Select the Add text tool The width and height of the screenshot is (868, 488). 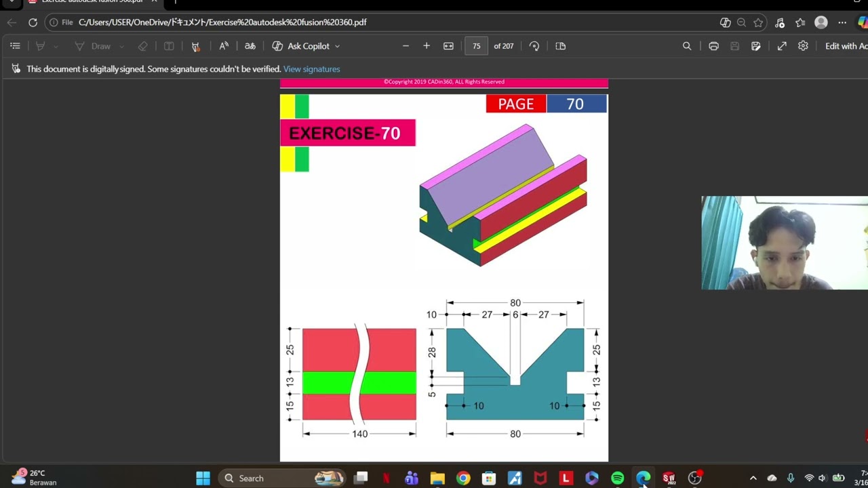click(169, 46)
